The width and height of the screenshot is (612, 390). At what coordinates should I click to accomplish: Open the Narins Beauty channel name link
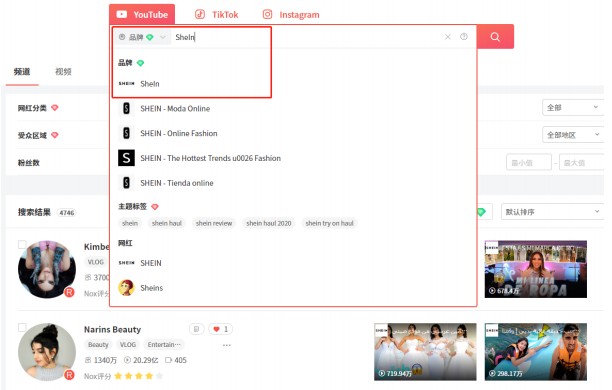click(x=112, y=329)
